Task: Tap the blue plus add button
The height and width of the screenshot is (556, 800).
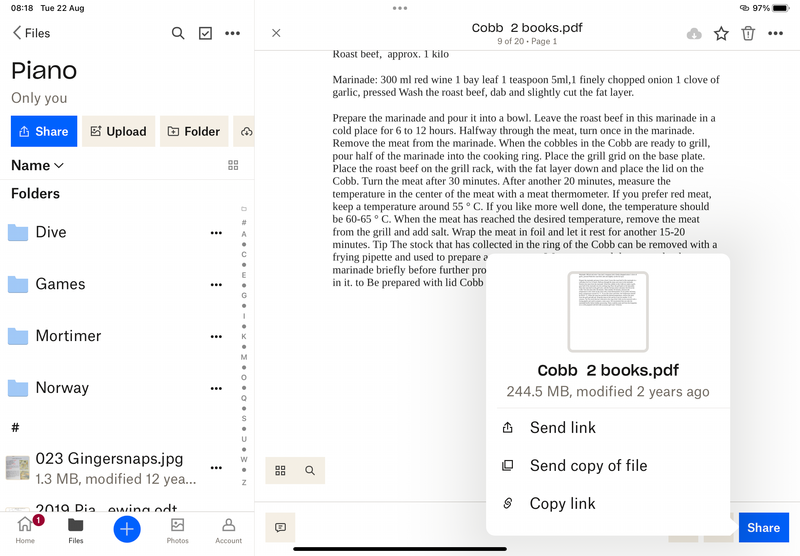Action: [127, 529]
